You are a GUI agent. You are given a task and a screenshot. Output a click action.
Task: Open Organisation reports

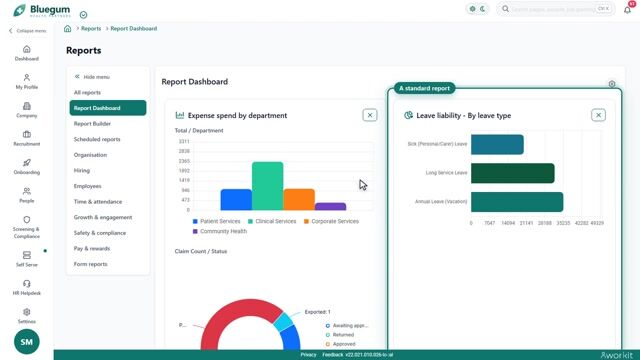pos(108,155)
